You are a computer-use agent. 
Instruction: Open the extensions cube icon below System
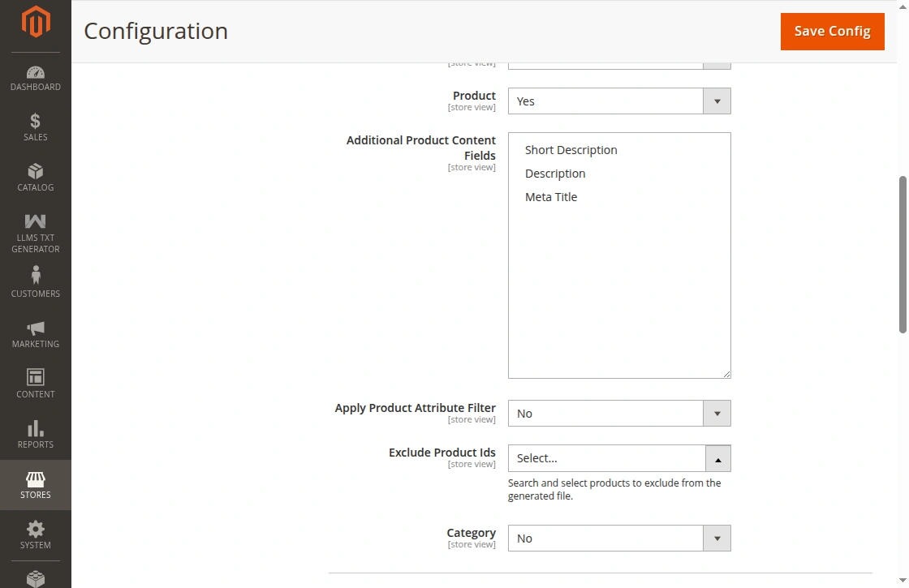pyautogui.click(x=36, y=579)
